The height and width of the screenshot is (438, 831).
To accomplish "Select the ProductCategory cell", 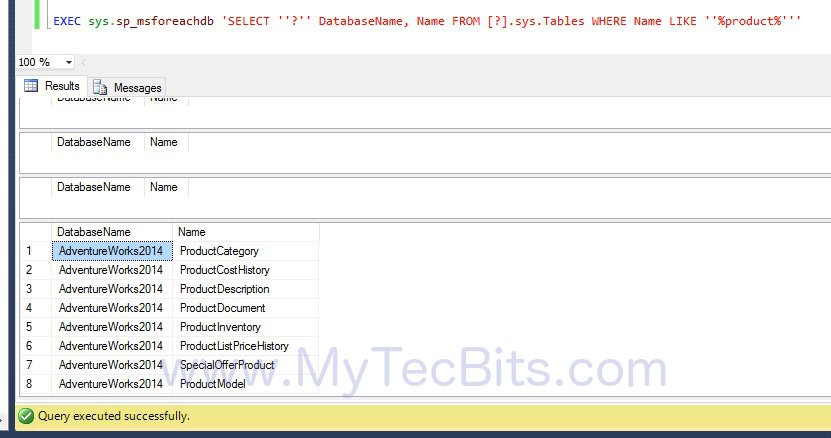I will tap(245, 251).
